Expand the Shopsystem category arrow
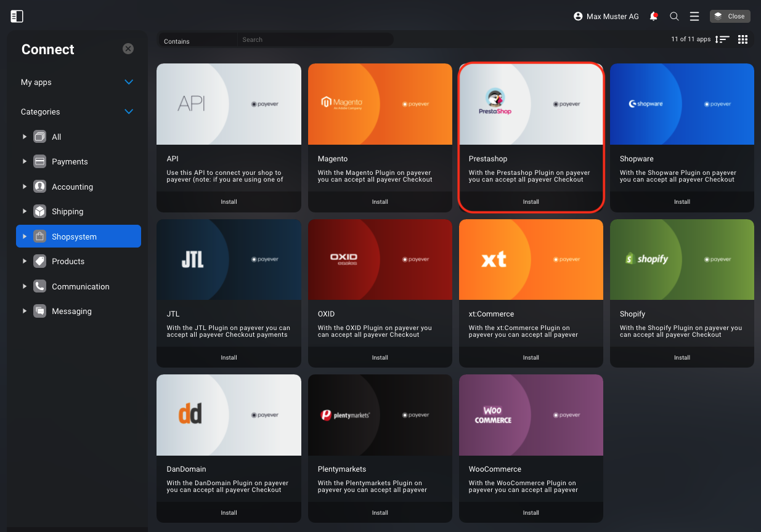The width and height of the screenshot is (761, 532). pos(25,236)
